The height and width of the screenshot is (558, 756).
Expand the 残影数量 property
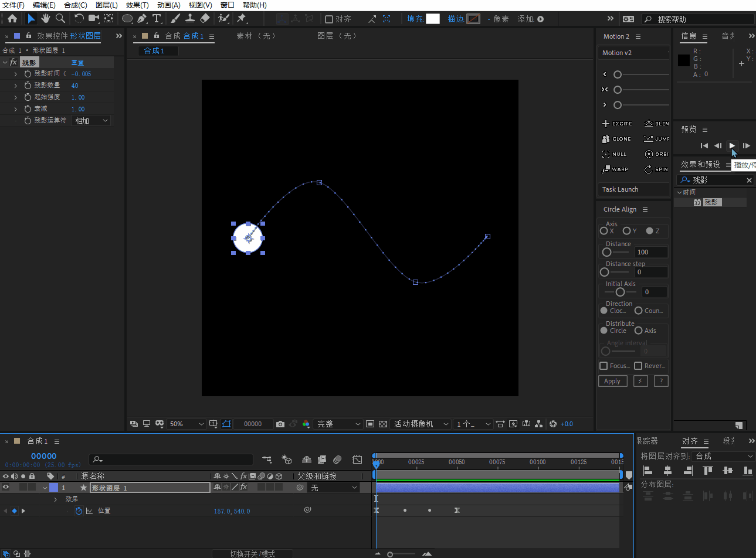[16, 86]
